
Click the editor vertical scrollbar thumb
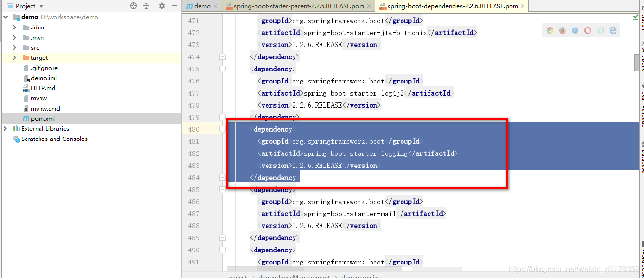tap(637, 63)
